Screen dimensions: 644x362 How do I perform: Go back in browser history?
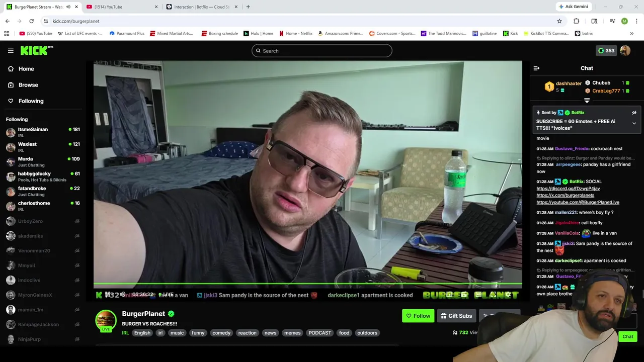[7, 21]
